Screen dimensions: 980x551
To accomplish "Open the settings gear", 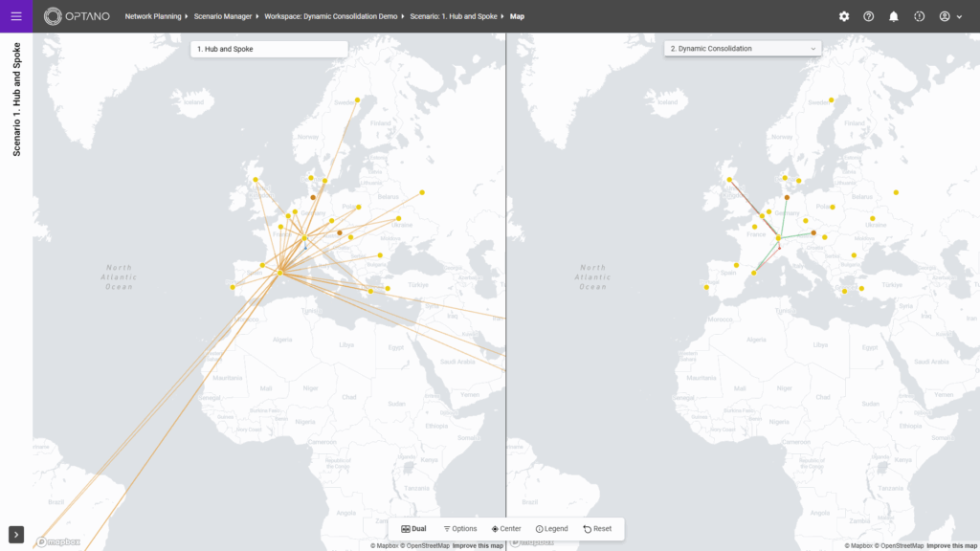I will pos(844,16).
